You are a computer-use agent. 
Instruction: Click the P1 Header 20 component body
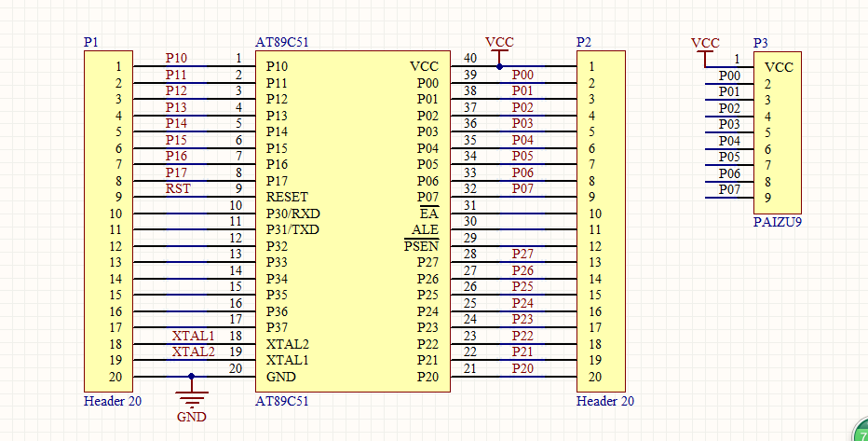click(x=108, y=222)
